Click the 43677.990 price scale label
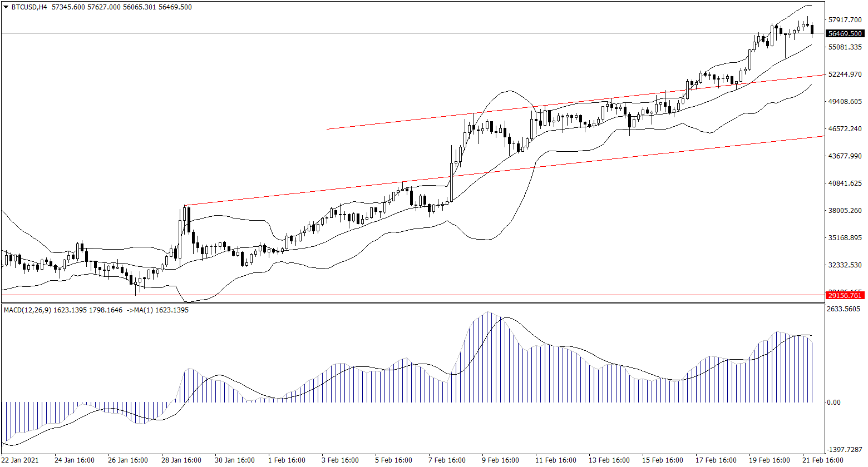This screenshot has height=467, width=868. (845, 156)
